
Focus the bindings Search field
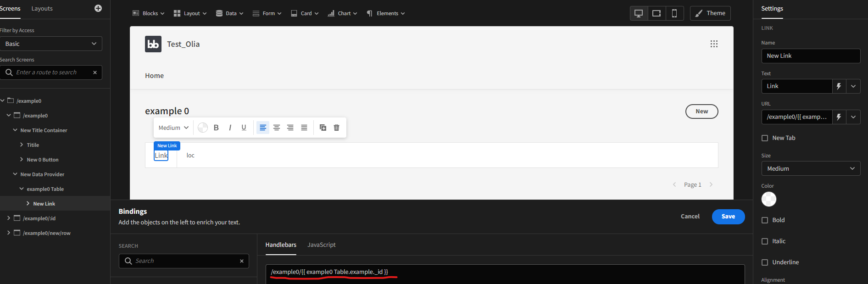tap(184, 261)
